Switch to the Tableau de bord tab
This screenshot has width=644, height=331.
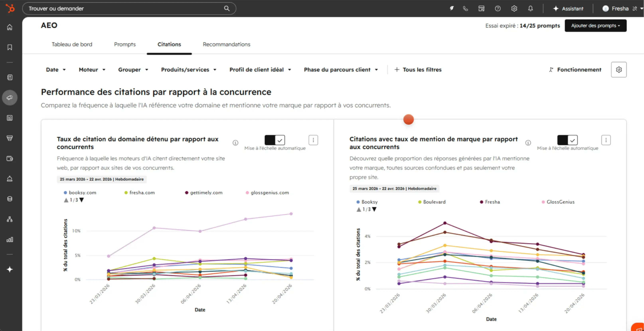coord(72,44)
